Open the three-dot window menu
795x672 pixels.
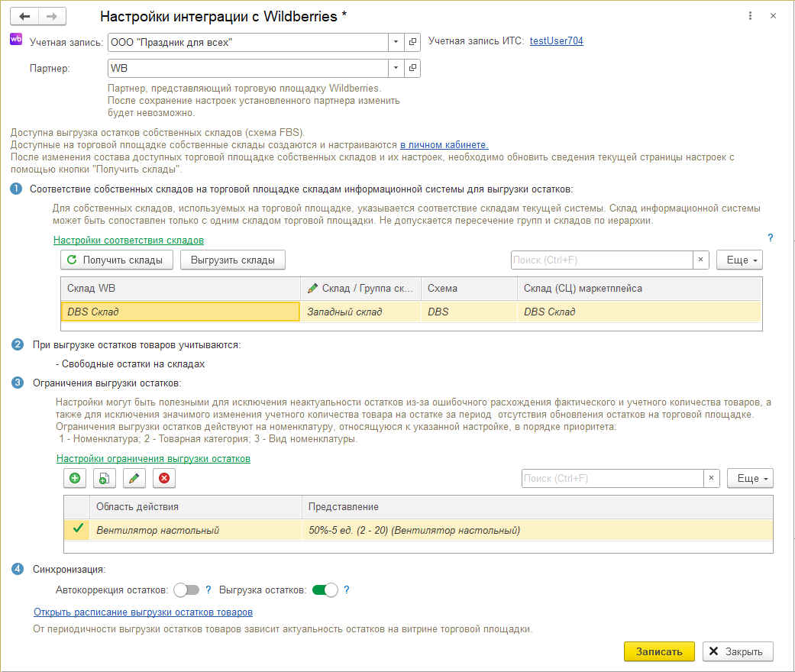click(x=751, y=16)
